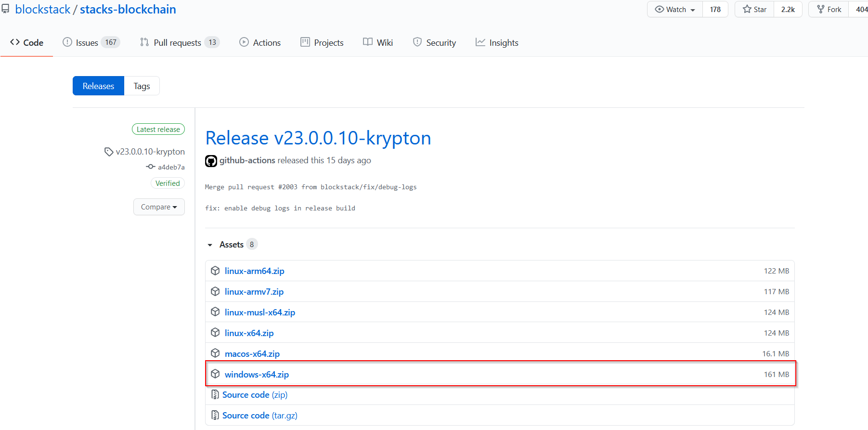Click the Insights graph icon
The width and height of the screenshot is (868, 430).
coord(480,42)
